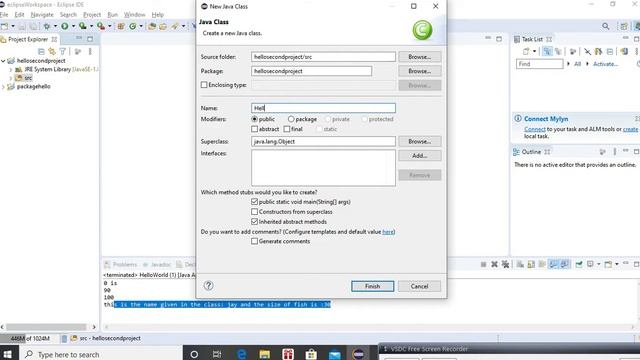
Task: Uncheck Inherited abstract methods checkbox
Action: (255, 222)
